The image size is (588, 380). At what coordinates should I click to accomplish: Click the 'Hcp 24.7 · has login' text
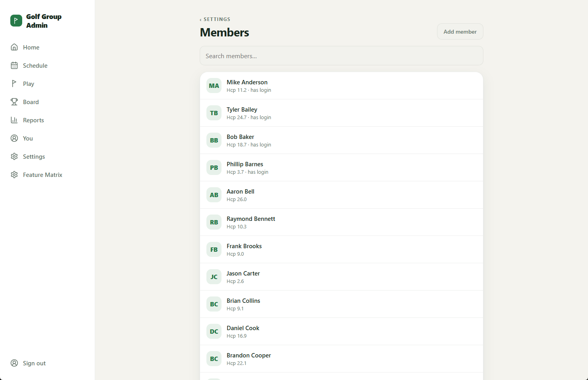249,118
